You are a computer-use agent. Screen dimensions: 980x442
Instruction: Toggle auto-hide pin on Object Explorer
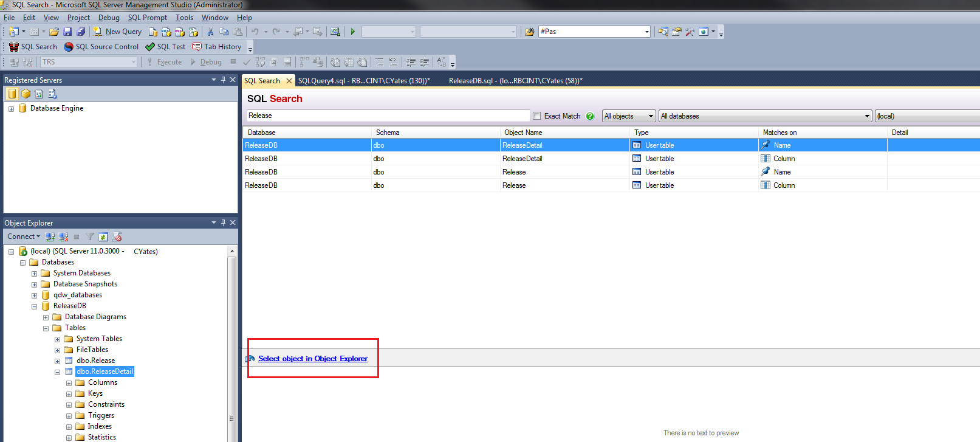223,223
